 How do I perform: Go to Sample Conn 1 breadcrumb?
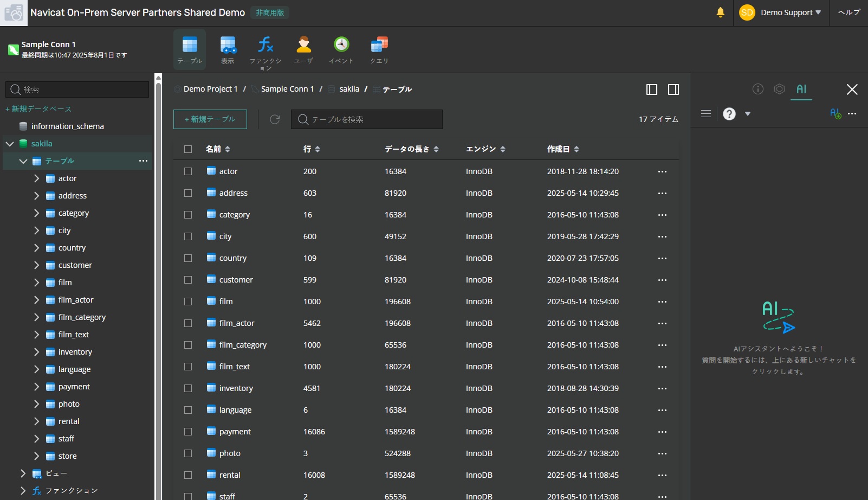288,89
